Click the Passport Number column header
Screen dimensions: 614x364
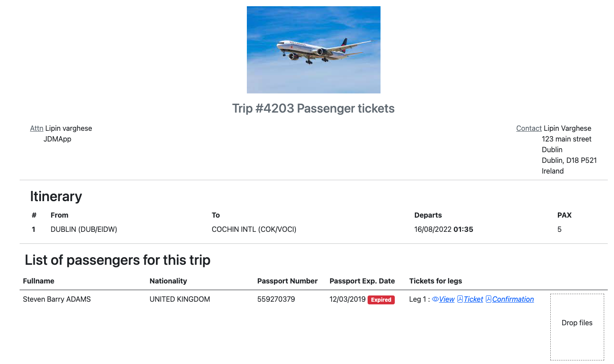[287, 281]
